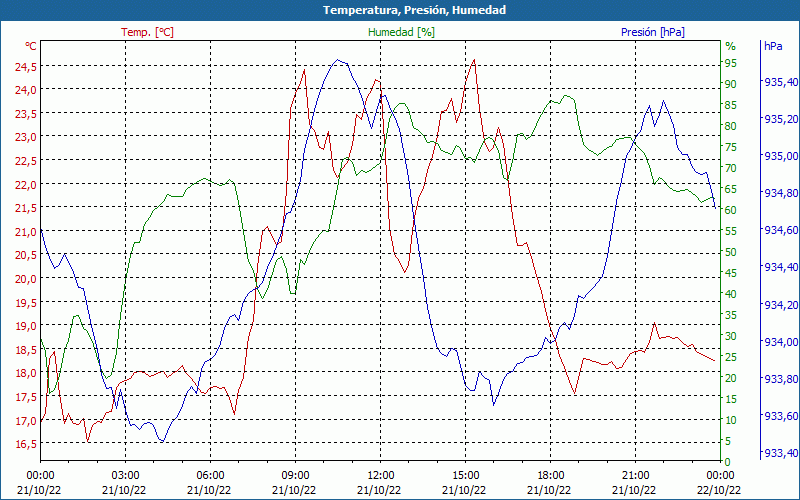Click the 21,5 temperature axis value
Viewport: 800px width, 500px height.
[26, 208]
